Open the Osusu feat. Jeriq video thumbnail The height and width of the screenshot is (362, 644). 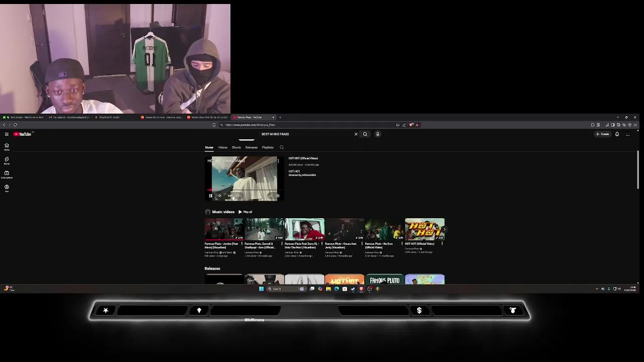coord(344,229)
